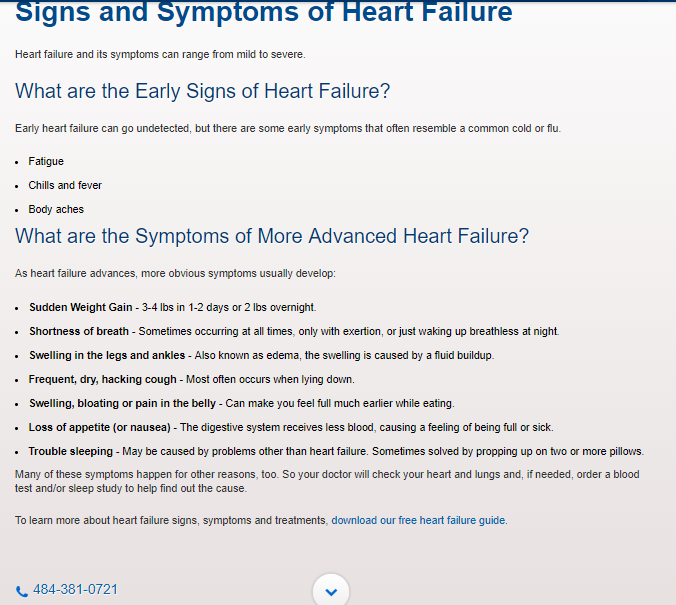Open the free heart failure guide download link

(x=418, y=520)
